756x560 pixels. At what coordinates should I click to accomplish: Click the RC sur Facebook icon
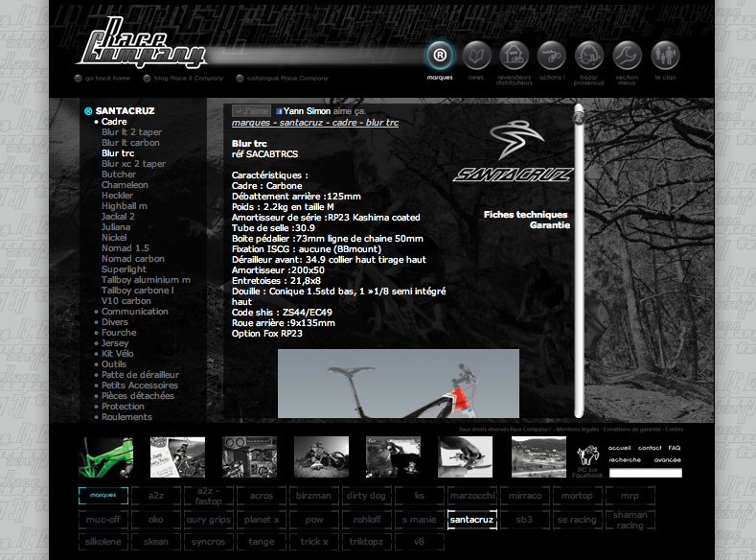click(587, 461)
